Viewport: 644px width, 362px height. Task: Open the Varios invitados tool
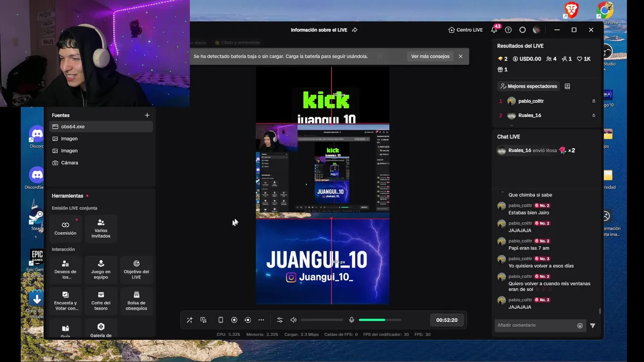pos(101,228)
